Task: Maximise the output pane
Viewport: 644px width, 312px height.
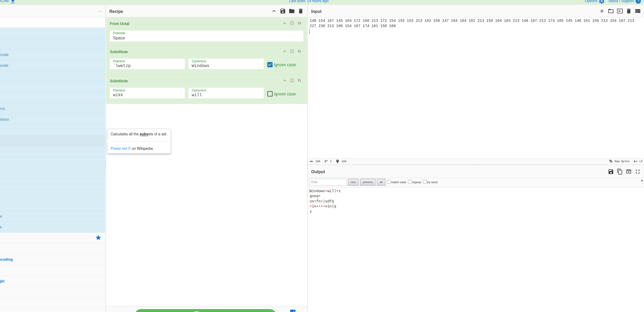Action: [637, 172]
